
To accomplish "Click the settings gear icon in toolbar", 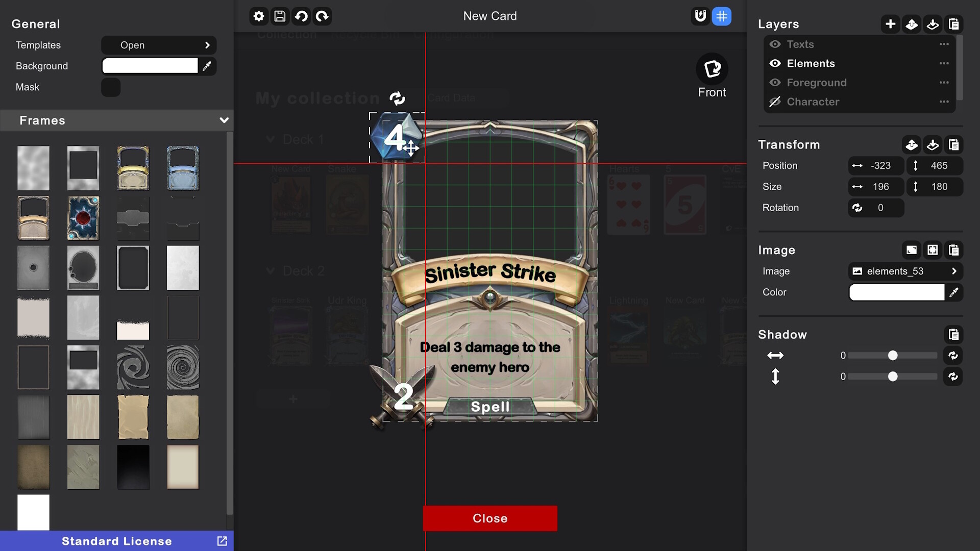I will click(x=258, y=15).
